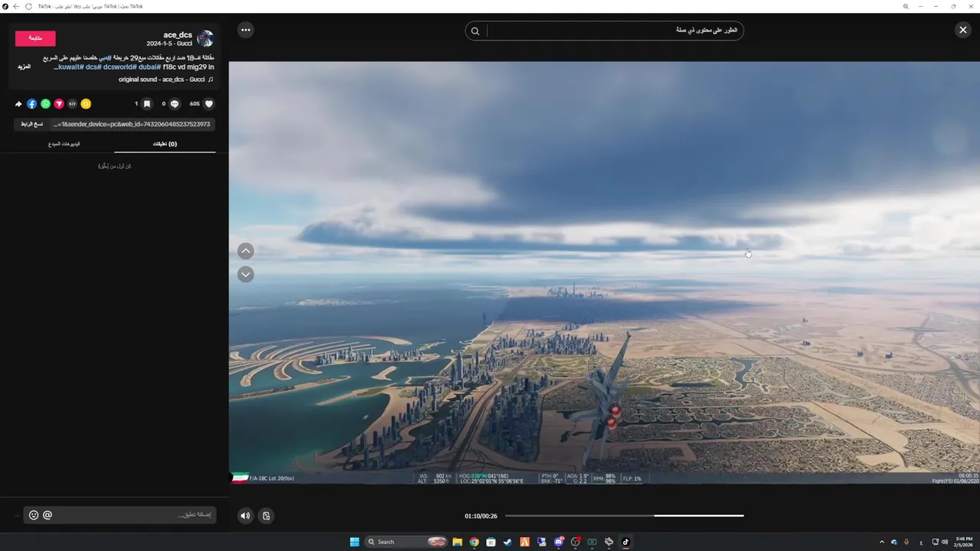Close the TikTok video viewer
The image size is (980, 551).
tap(962, 30)
